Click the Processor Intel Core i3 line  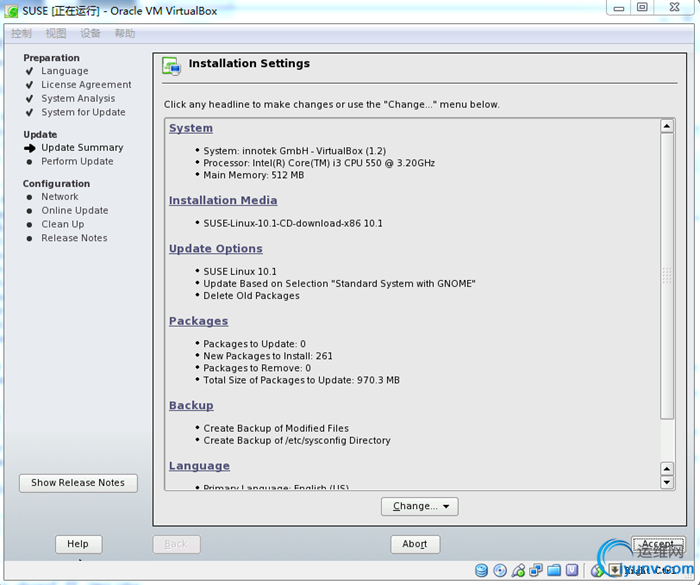tap(319, 163)
